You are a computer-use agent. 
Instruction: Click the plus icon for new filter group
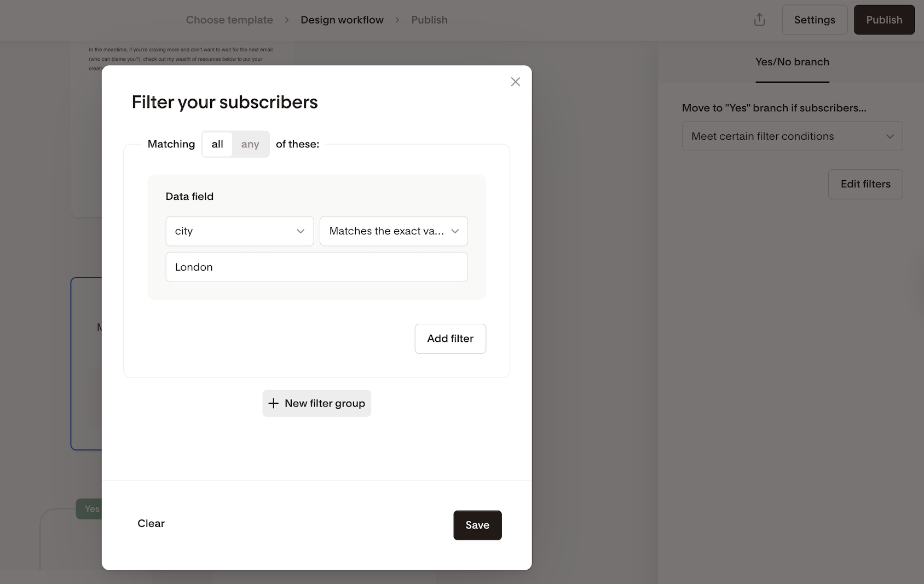coord(273,403)
